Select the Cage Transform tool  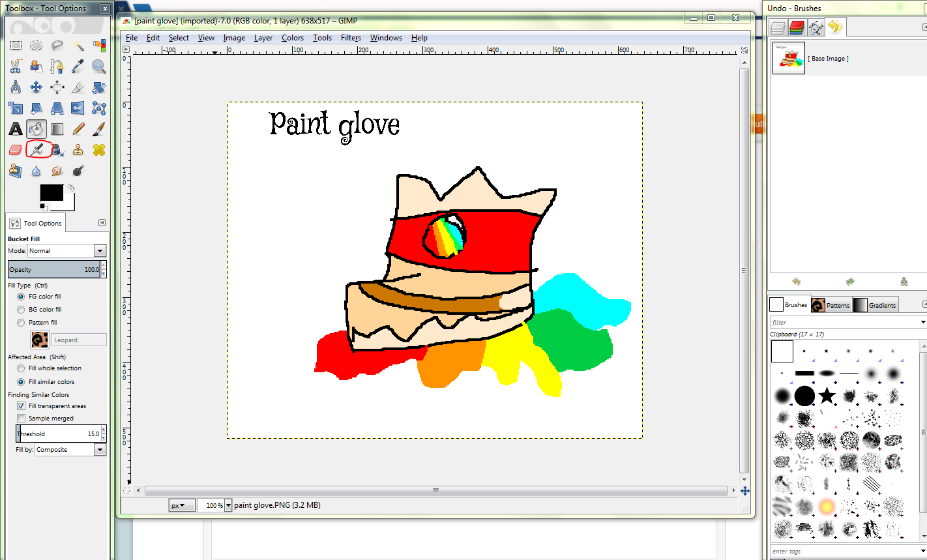click(99, 108)
